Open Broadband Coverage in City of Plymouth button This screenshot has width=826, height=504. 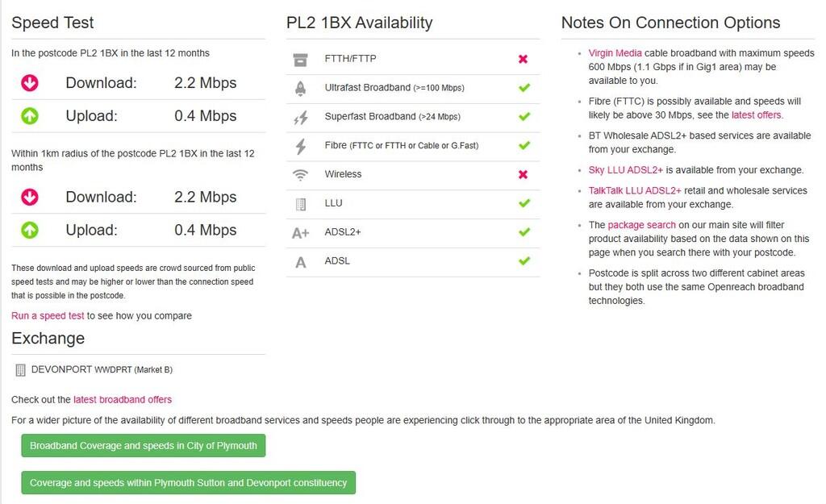[144, 446]
